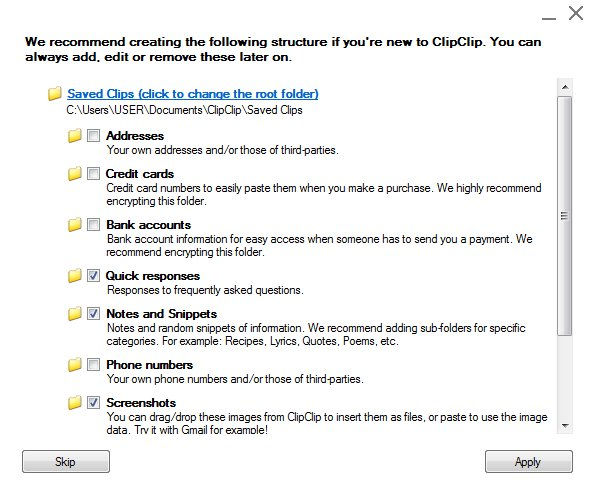Viewport: 595px width, 489px height.
Task: Open the Saved Clips root folder link
Action: point(193,94)
